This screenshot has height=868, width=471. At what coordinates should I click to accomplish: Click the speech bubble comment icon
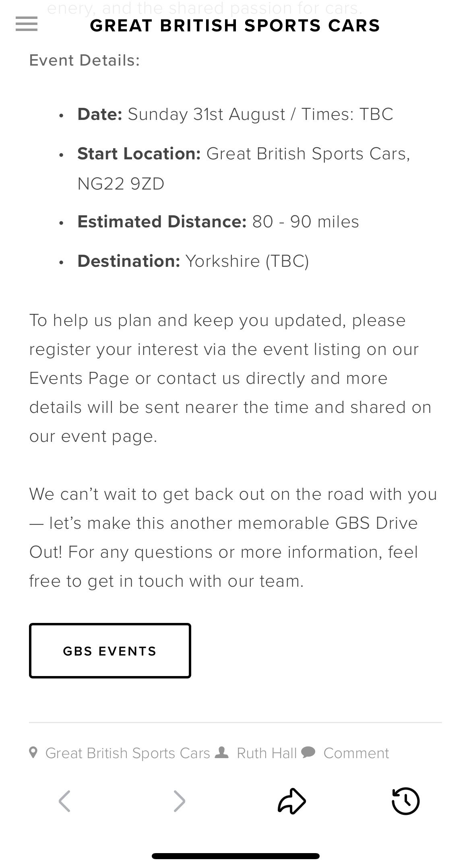[308, 752]
